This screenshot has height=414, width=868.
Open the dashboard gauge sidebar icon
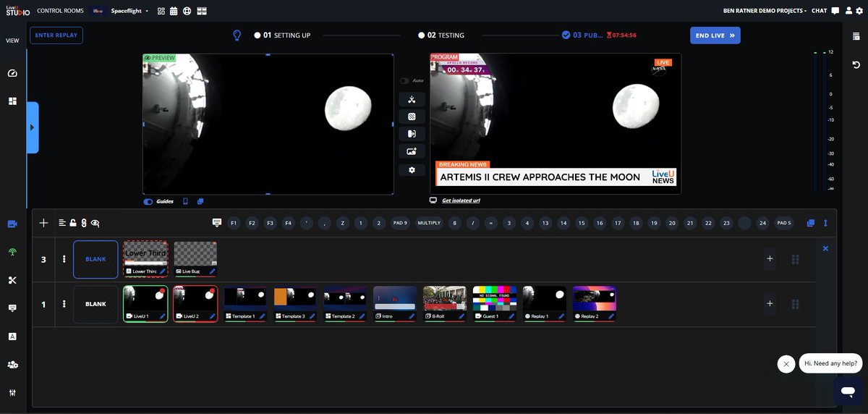pyautogui.click(x=12, y=74)
